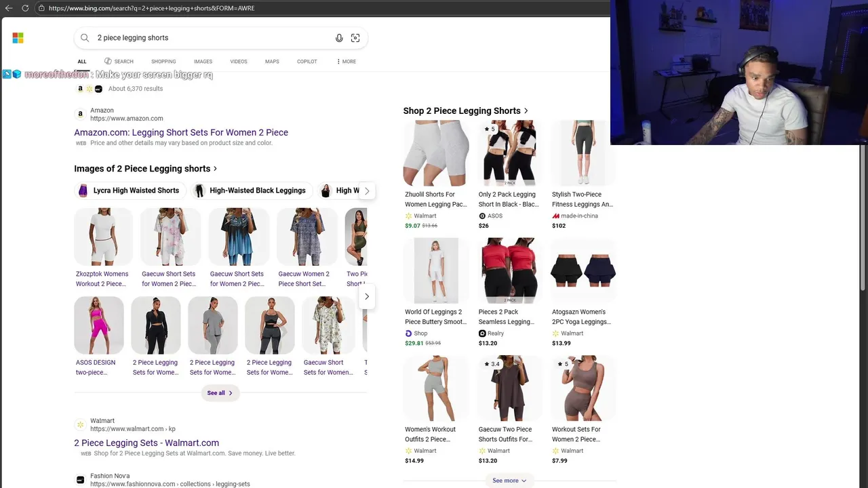Screen dimensions: 868x488
Task: Click the magnifier icon in search box
Action: click(85, 38)
